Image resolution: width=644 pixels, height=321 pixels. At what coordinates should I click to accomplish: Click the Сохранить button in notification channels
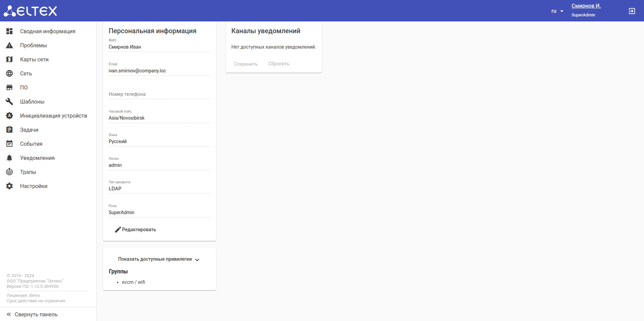tap(246, 64)
